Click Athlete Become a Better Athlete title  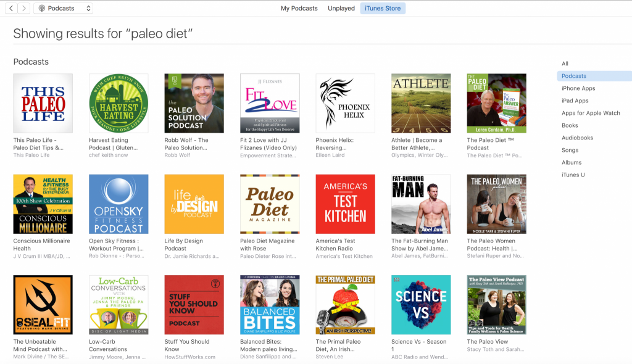click(x=417, y=144)
